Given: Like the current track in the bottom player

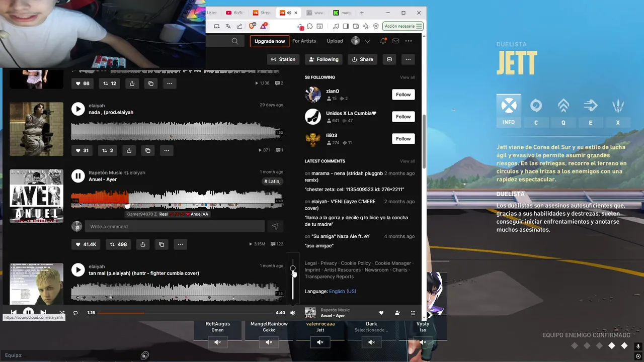Looking at the screenshot, I should pyautogui.click(x=381, y=313).
